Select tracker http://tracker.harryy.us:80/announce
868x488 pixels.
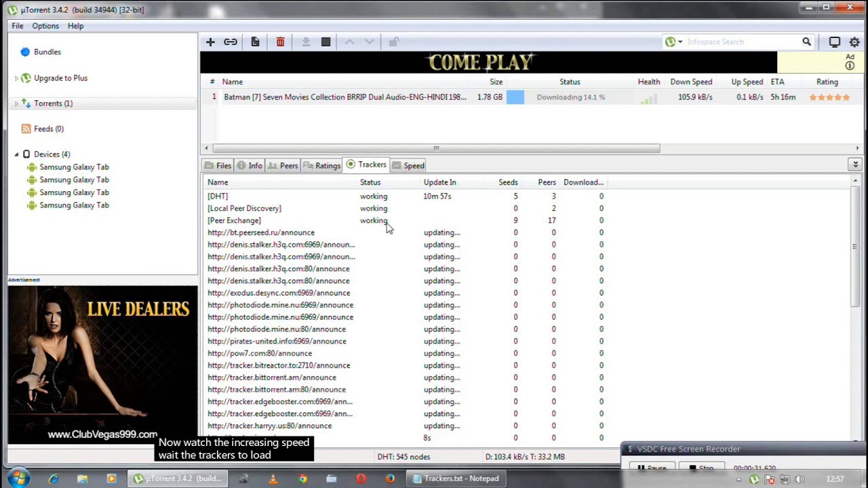[x=407, y=426]
